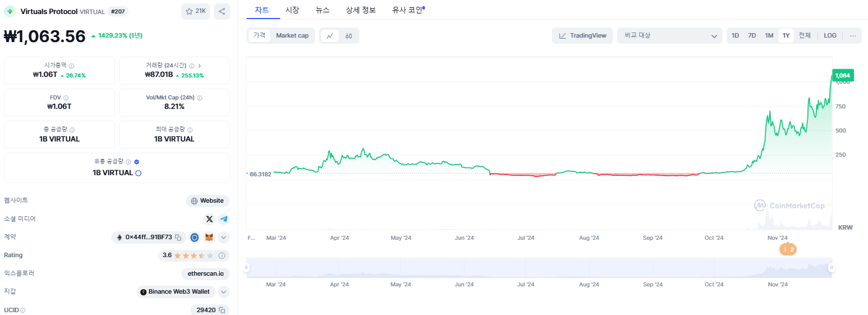The width and height of the screenshot is (868, 315).
Task: Copy the UCID 29420 value
Action: pyautogui.click(x=222, y=310)
